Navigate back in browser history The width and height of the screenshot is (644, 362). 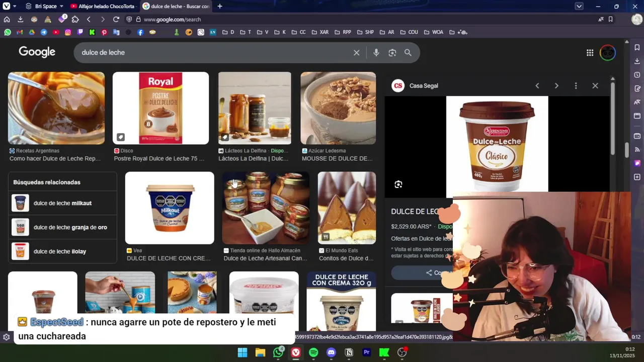coord(89,19)
